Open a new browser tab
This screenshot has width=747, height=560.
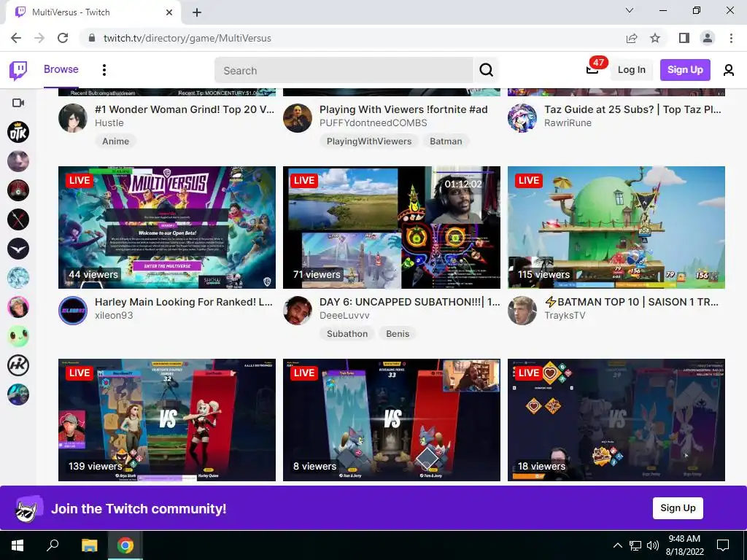click(197, 12)
